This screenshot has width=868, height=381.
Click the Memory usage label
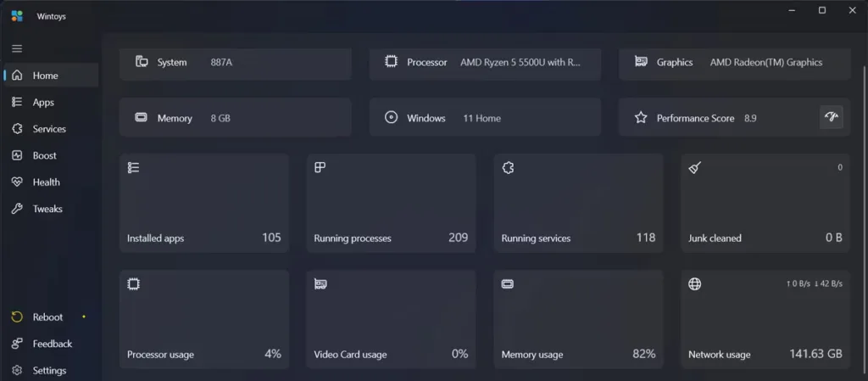[x=532, y=355]
